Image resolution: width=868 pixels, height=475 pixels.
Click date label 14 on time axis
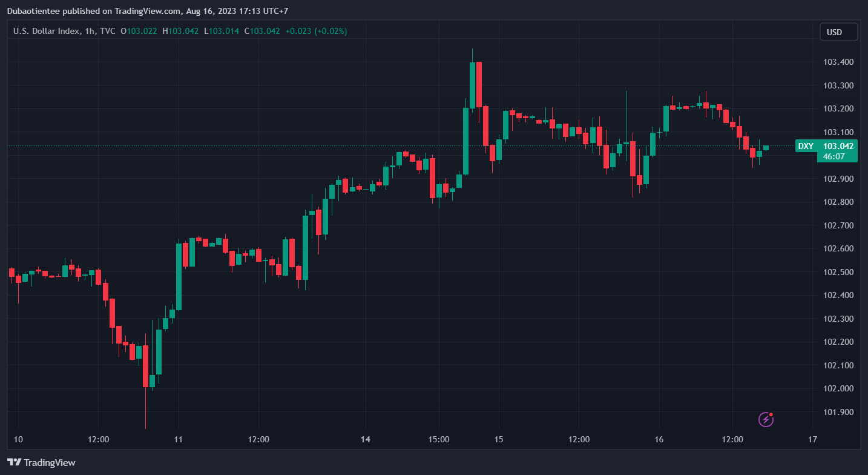click(x=365, y=439)
